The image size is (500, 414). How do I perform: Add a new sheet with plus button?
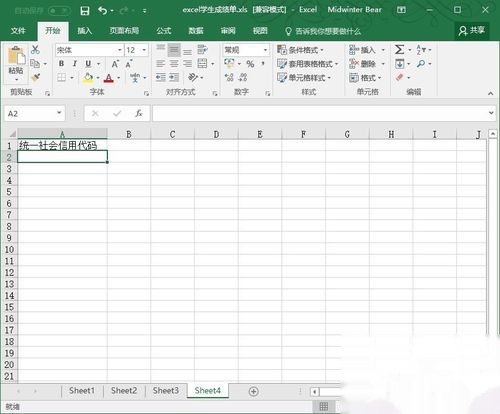pos(253,391)
